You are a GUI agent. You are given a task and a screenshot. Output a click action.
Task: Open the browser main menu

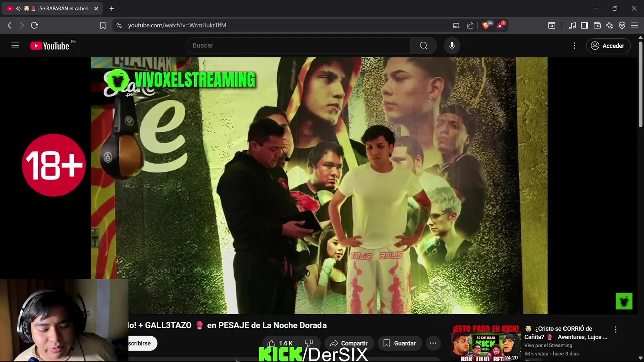[x=635, y=25]
